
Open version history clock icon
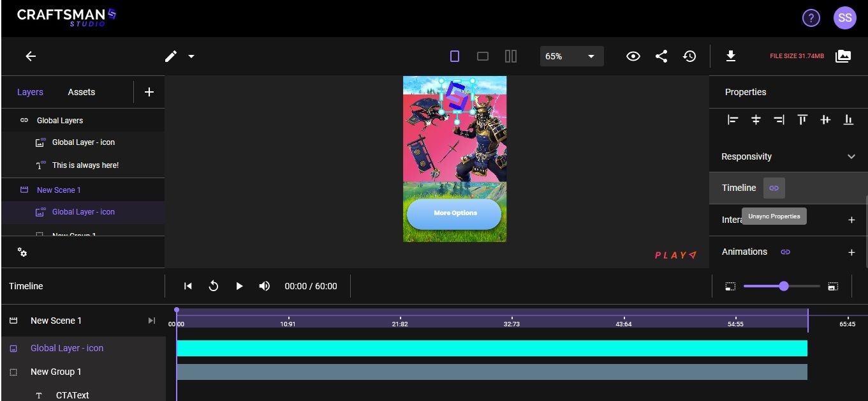(689, 56)
